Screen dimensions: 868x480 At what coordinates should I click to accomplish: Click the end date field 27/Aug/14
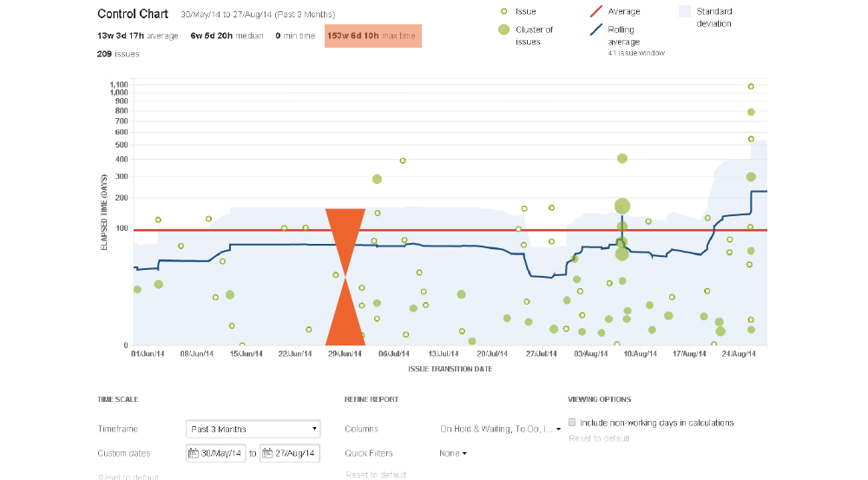tap(290, 453)
